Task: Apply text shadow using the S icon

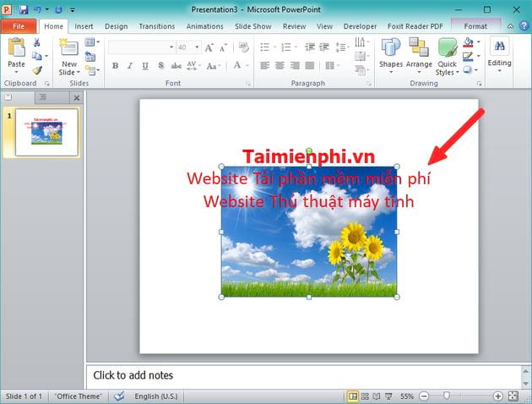Action: (160, 66)
